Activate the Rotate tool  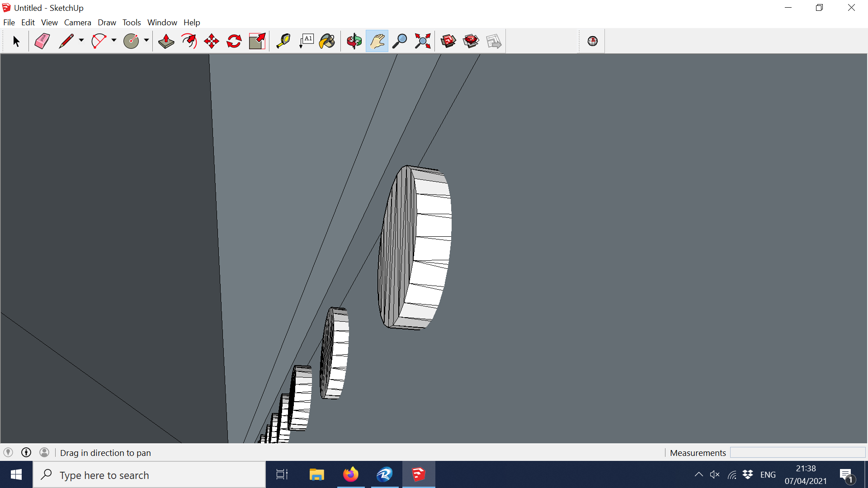pos(234,41)
